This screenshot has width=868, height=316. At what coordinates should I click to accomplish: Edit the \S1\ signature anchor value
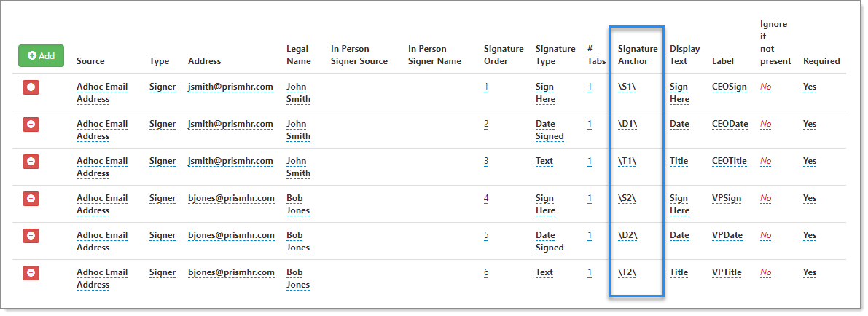point(627,87)
